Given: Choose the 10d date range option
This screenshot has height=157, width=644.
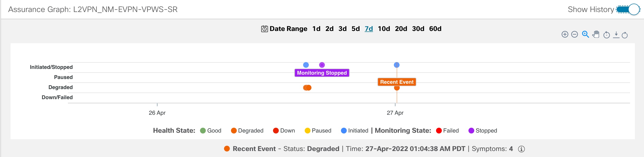Looking at the screenshot, I should 384,29.
